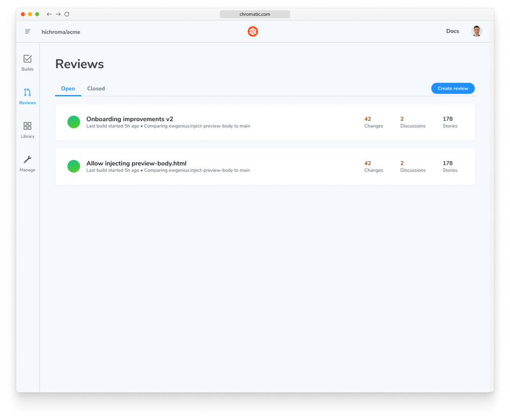Select the Open reviews tab
The height and width of the screenshot is (420, 510).
68,88
